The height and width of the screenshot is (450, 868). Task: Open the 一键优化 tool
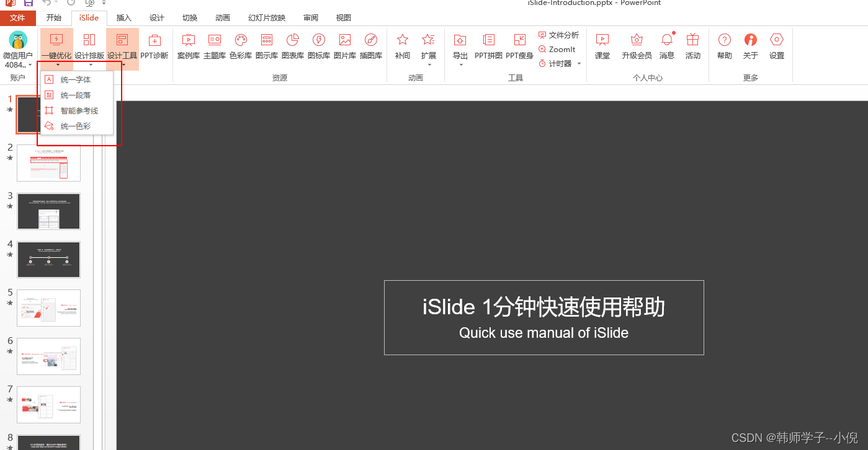coord(56,46)
